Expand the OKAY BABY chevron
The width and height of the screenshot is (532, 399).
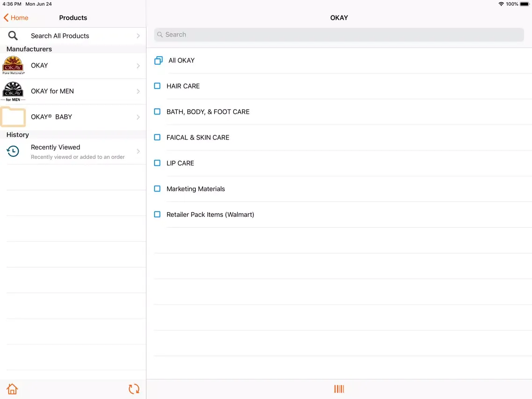pos(138,117)
